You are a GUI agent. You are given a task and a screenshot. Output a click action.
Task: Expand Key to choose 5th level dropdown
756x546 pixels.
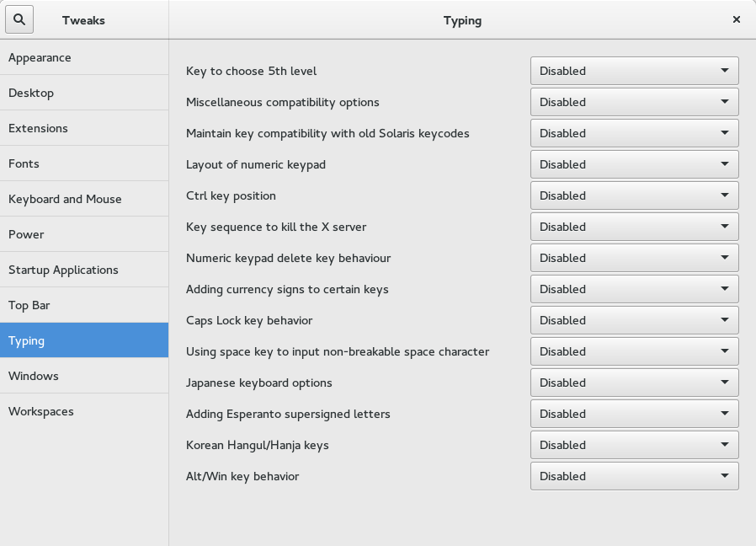tap(635, 71)
